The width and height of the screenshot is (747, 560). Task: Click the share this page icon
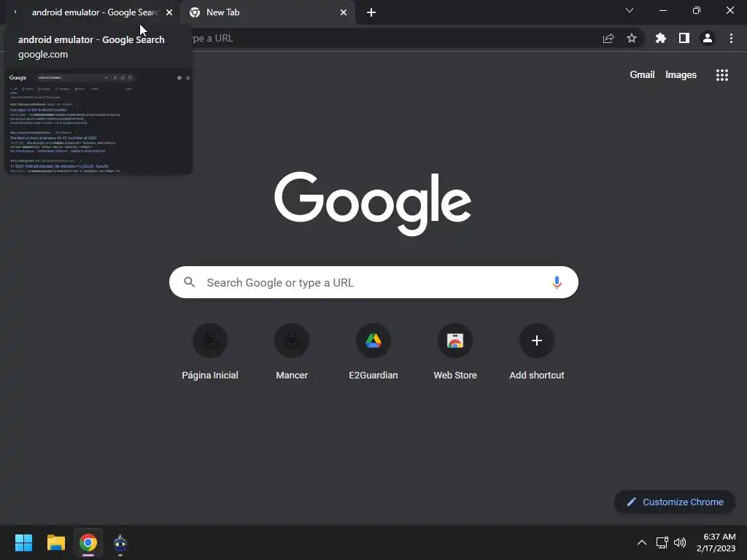pyautogui.click(x=608, y=39)
